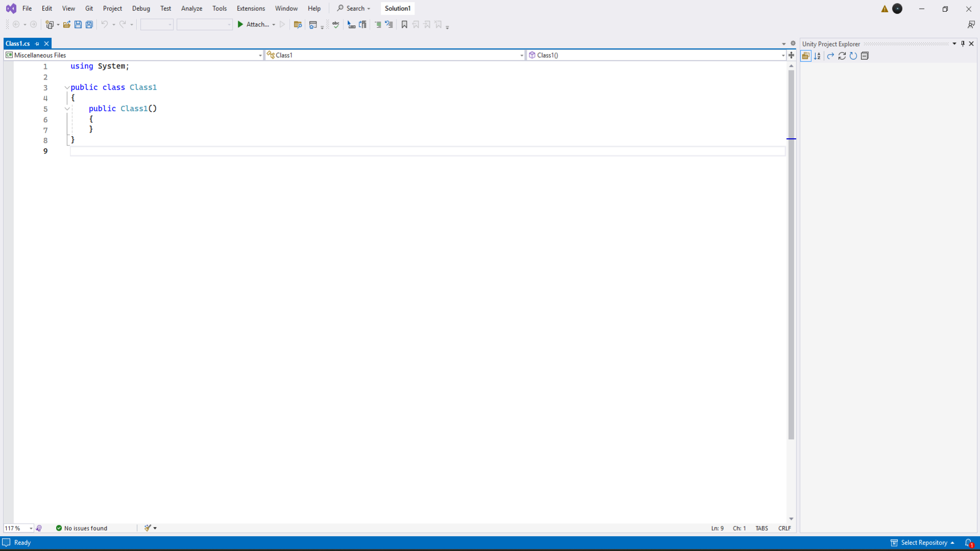Click the notifications bell in status bar
Viewport: 980px width, 551px height.
pos(968,543)
